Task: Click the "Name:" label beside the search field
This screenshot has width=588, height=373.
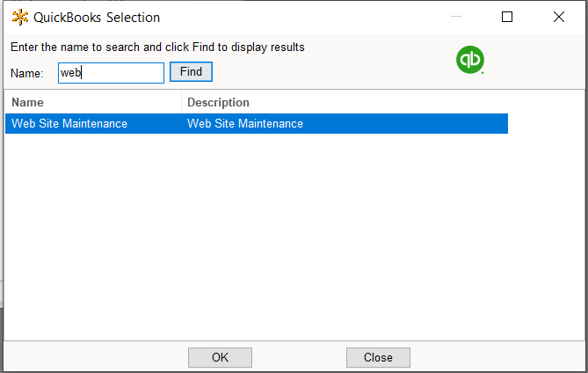Action: click(26, 73)
